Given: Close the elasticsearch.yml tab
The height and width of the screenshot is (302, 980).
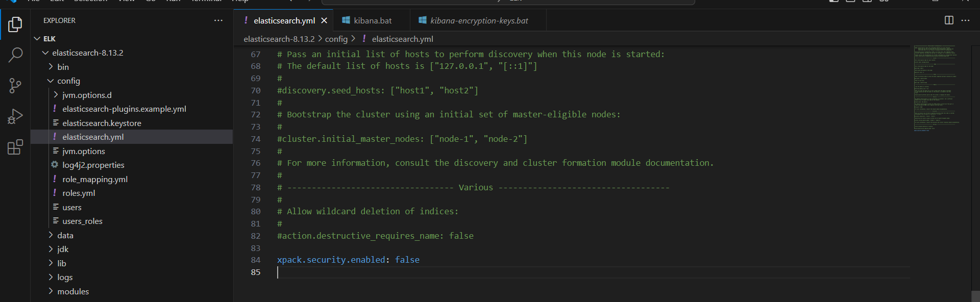Looking at the screenshot, I should tap(324, 20).
